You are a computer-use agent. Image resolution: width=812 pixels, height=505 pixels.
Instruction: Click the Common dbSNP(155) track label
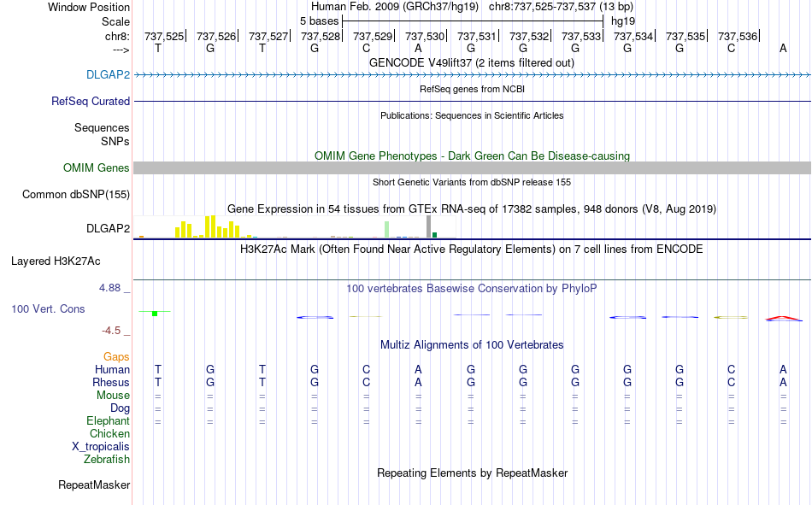pyautogui.click(x=75, y=194)
